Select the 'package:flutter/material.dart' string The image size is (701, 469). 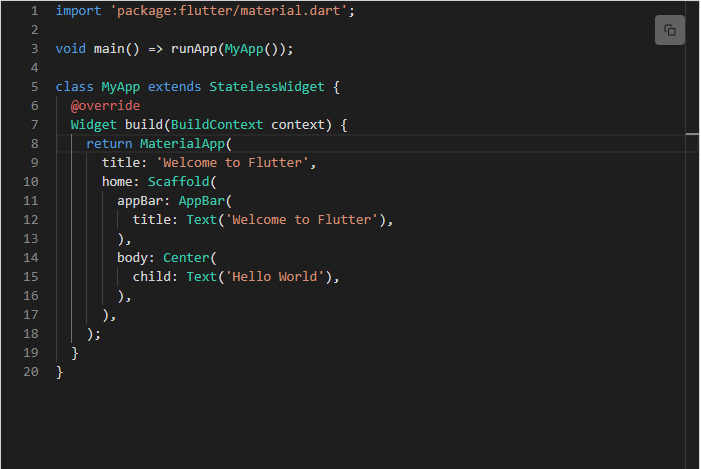point(229,11)
